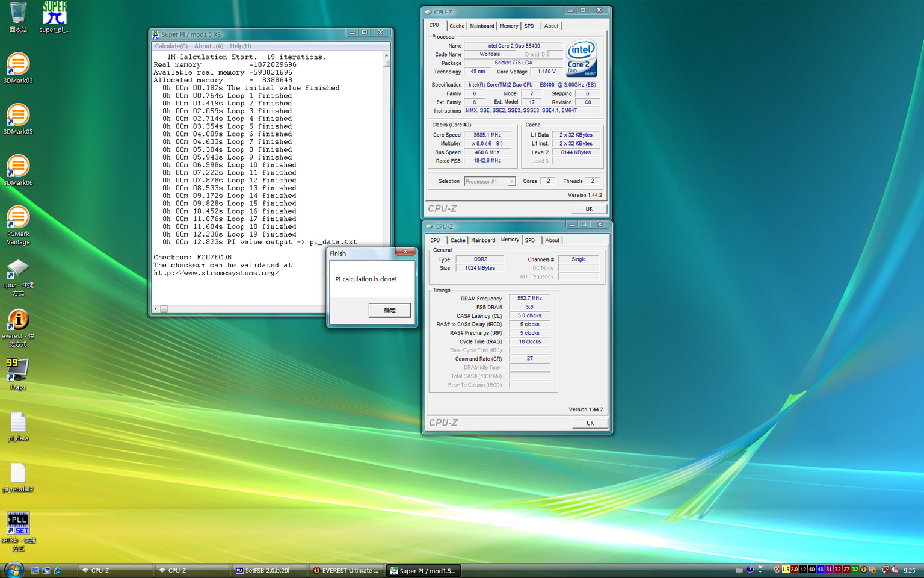Screen dimensions: 924x578
Task: Click Show Desktop in Quick Launch
Action: pos(35,570)
